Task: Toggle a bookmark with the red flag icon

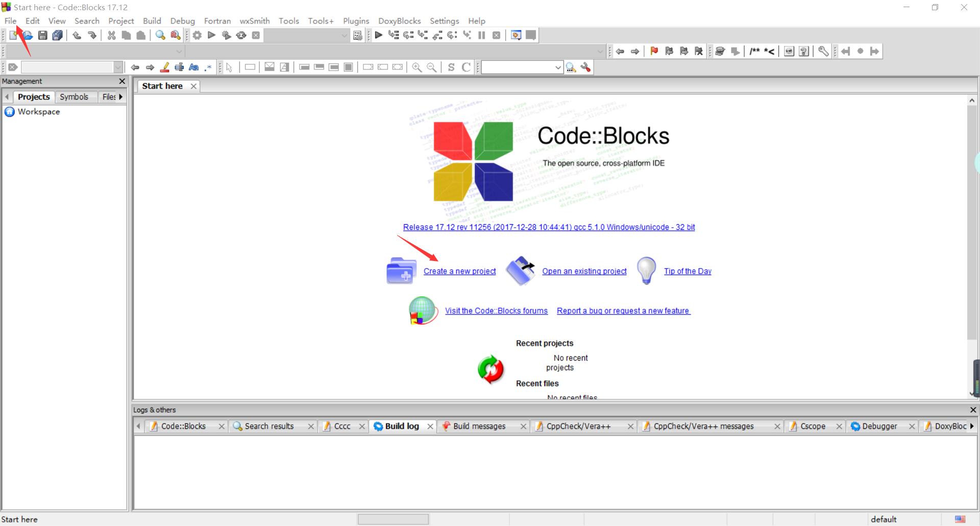Action: 655,51
